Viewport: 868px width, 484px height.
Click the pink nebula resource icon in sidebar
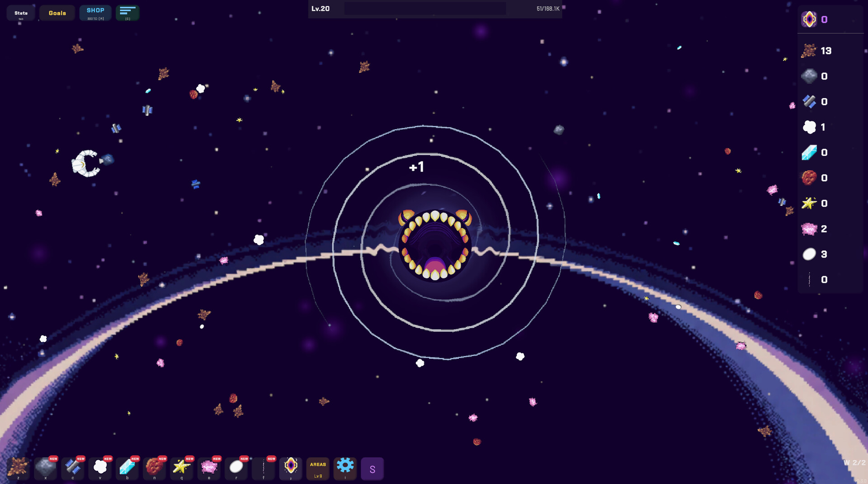[x=809, y=229]
